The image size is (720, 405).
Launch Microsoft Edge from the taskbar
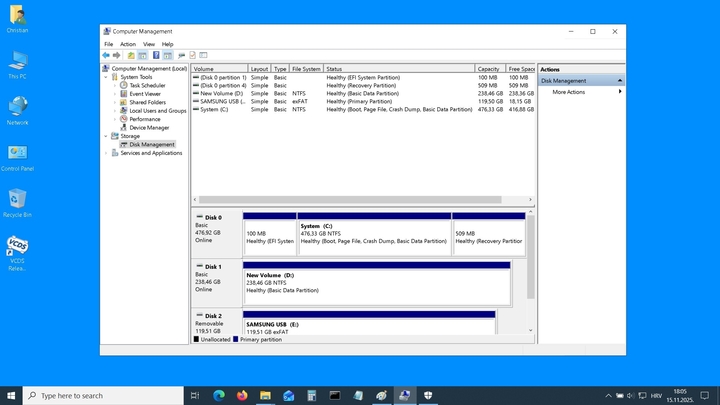point(219,396)
